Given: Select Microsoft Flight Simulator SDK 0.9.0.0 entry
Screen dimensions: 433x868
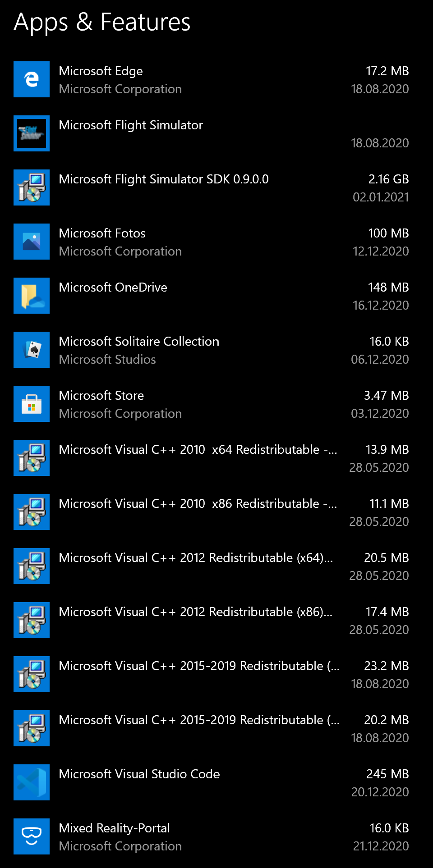Looking at the screenshot, I should click(164, 179).
